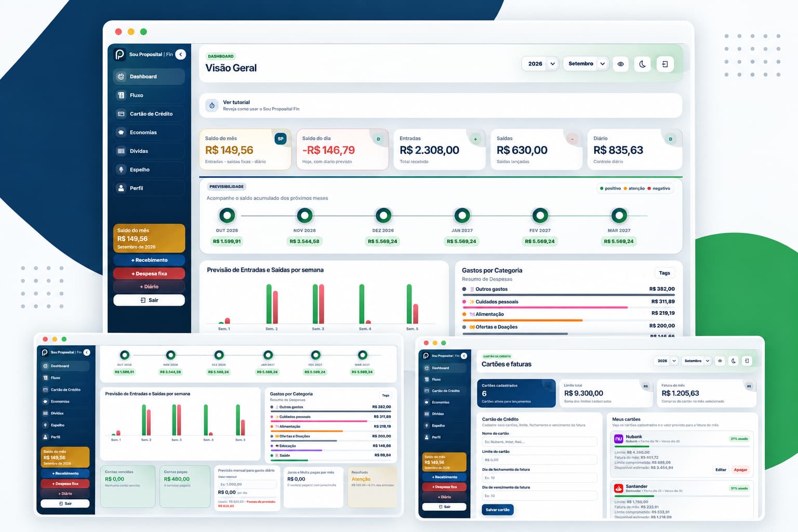Click Contas pagas card in bottom-left window
798x532 pixels.
[x=184, y=486]
